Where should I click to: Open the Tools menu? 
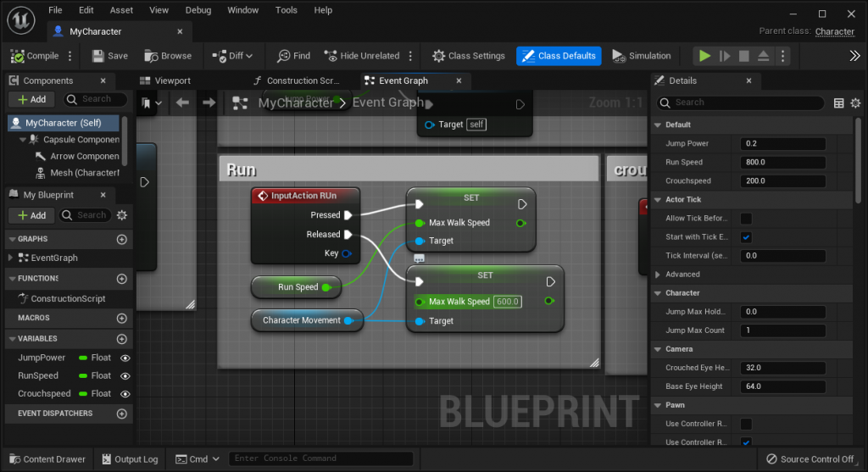point(287,10)
